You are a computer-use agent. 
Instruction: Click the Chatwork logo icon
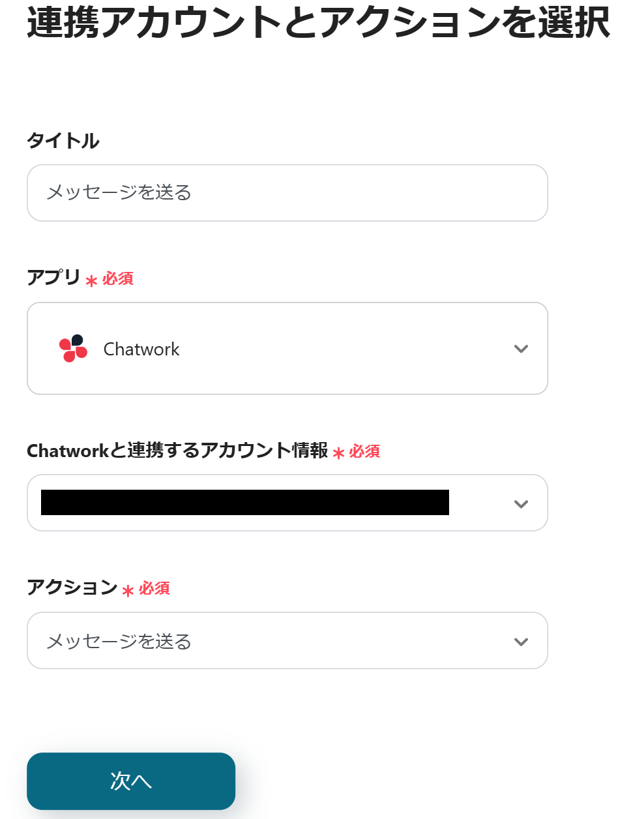click(x=73, y=348)
